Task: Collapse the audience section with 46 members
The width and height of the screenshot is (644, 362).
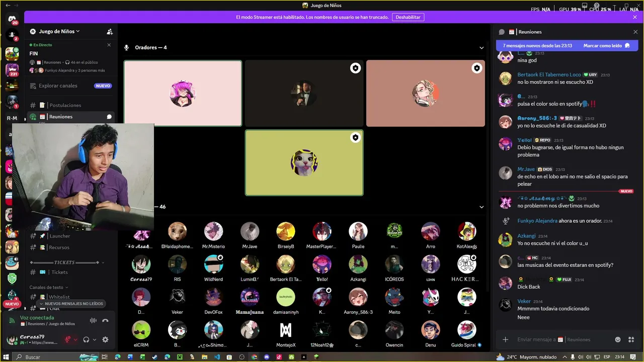Action: point(481,207)
